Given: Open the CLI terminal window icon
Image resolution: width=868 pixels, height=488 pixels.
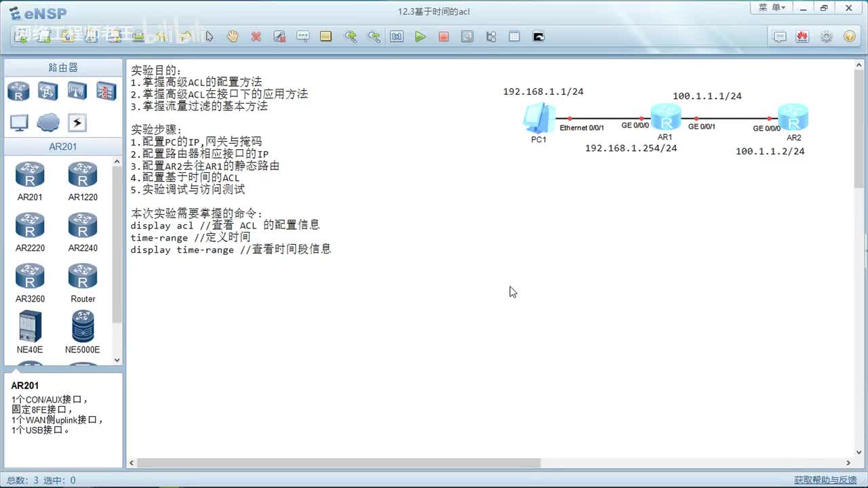Looking at the screenshot, I should pos(538,37).
